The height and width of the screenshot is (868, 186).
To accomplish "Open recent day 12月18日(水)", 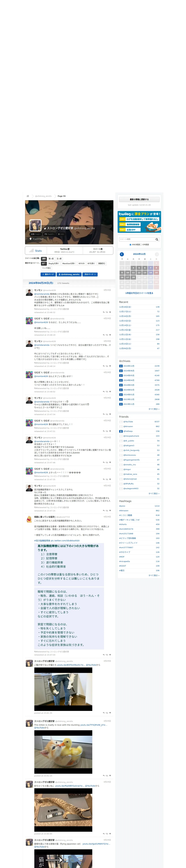I will (x=125, y=307).
